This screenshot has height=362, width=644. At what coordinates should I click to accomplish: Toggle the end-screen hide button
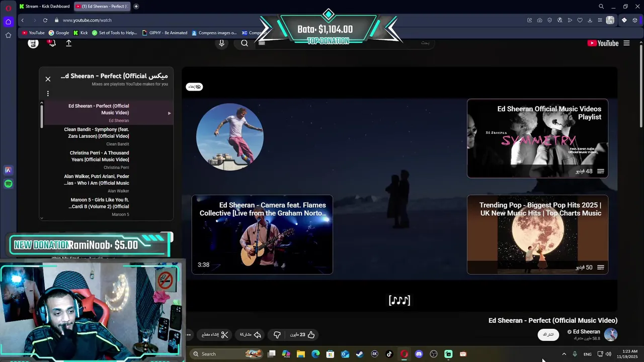click(194, 86)
